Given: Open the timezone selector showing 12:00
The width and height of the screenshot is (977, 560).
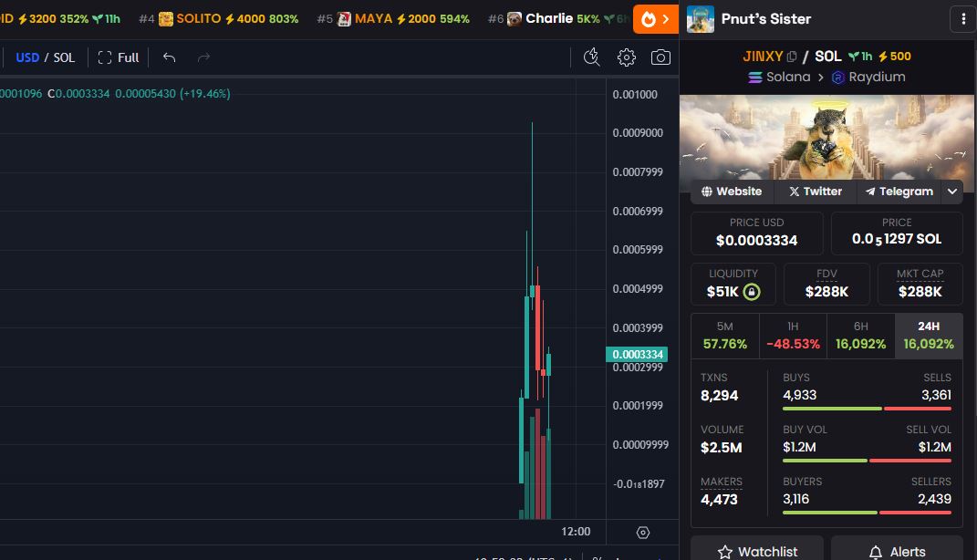Looking at the screenshot, I should point(575,531).
